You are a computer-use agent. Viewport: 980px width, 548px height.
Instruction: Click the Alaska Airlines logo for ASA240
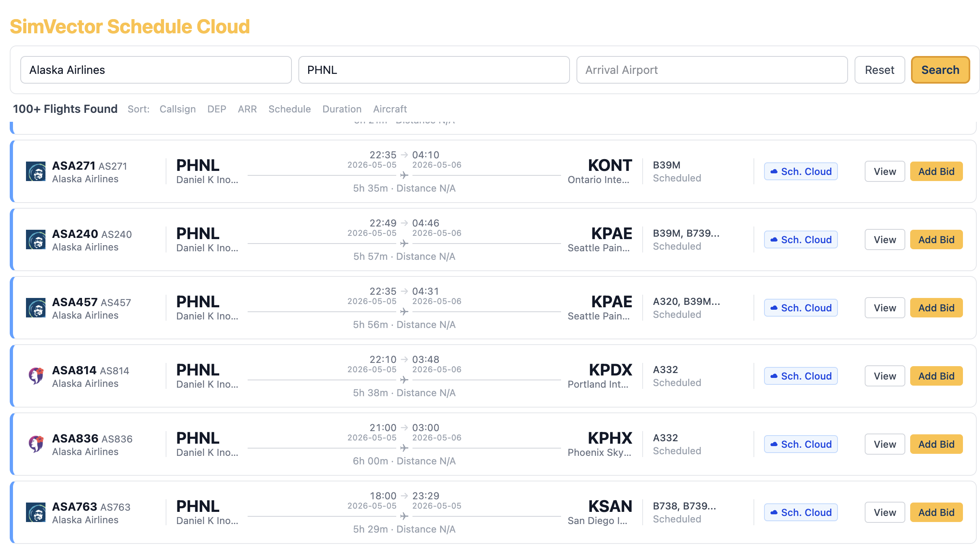36,240
